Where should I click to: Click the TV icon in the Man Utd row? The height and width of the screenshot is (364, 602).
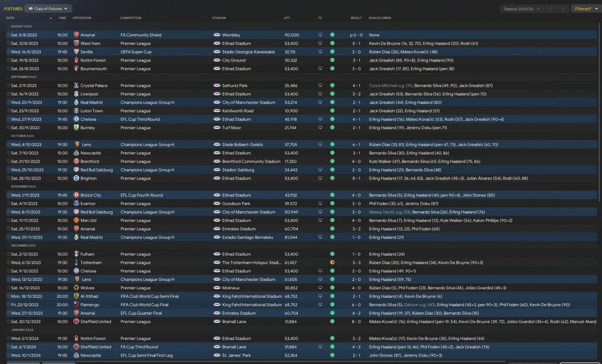point(320,221)
